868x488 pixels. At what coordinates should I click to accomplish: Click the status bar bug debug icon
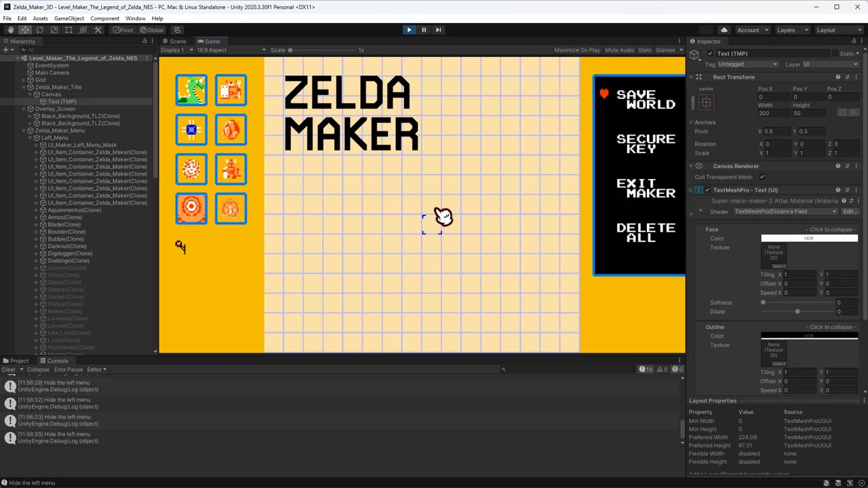click(827, 483)
